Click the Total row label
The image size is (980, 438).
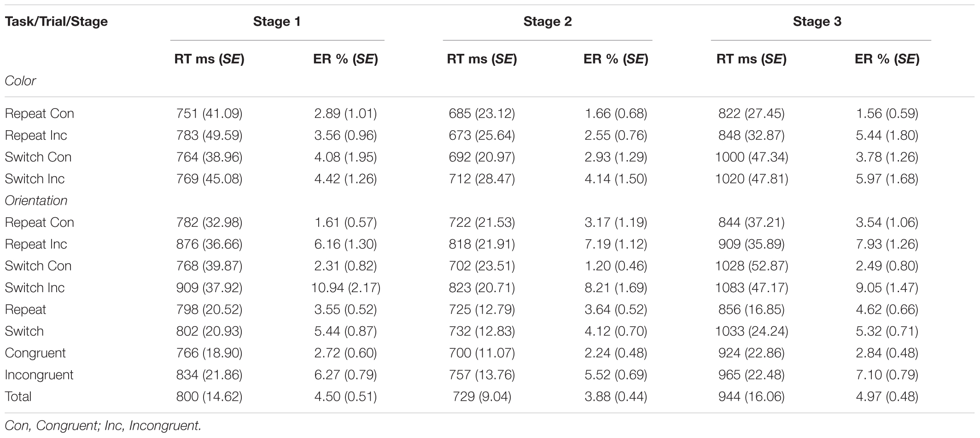coord(18,397)
